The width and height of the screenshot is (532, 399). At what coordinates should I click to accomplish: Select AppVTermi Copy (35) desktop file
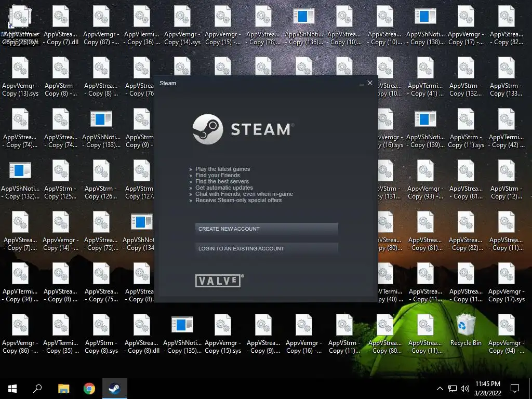point(61,335)
